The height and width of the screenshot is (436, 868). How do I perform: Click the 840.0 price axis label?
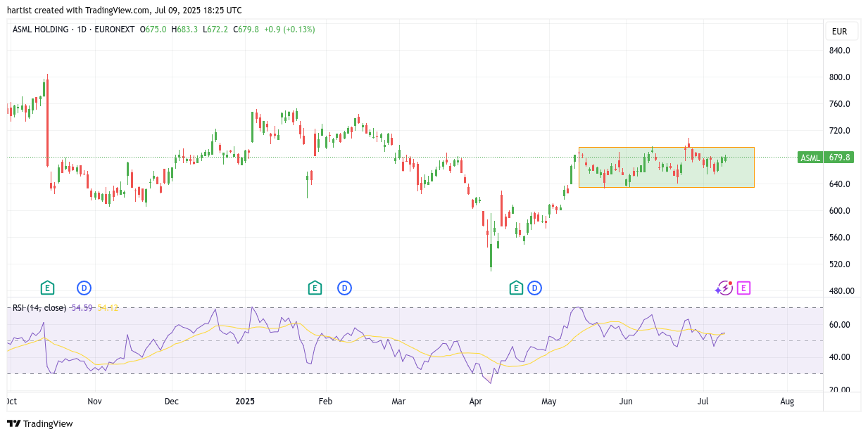(x=839, y=51)
